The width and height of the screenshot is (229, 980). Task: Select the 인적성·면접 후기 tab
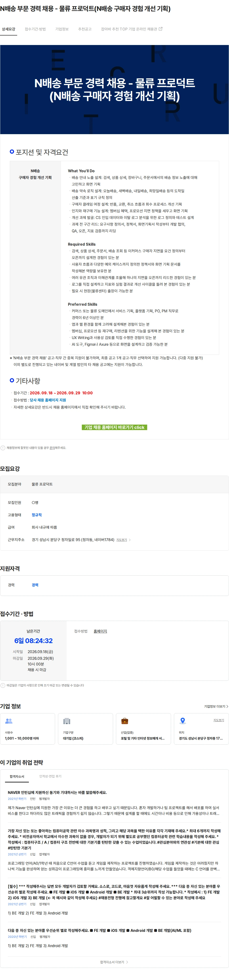pyautogui.click(x=50, y=777)
